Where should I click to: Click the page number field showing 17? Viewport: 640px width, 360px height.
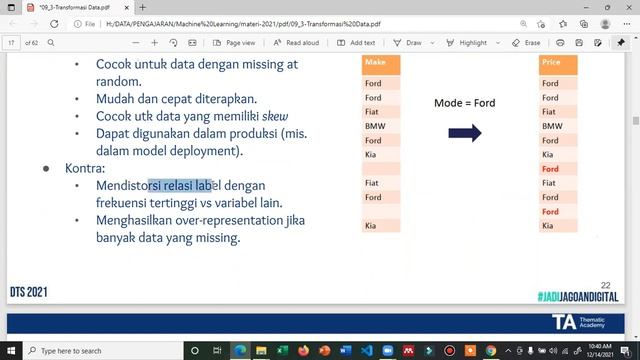(x=11, y=42)
